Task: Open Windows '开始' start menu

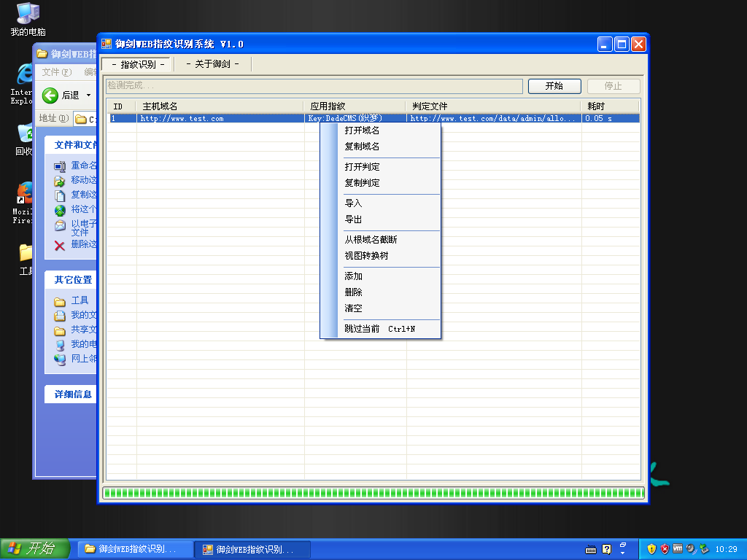Action: click(x=35, y=549)
